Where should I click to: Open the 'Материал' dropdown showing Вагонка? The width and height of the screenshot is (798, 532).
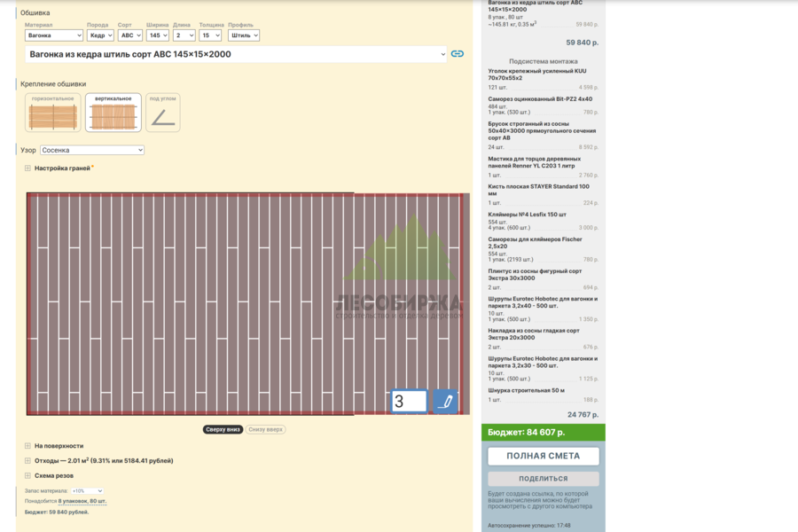[x=54, y=35]
